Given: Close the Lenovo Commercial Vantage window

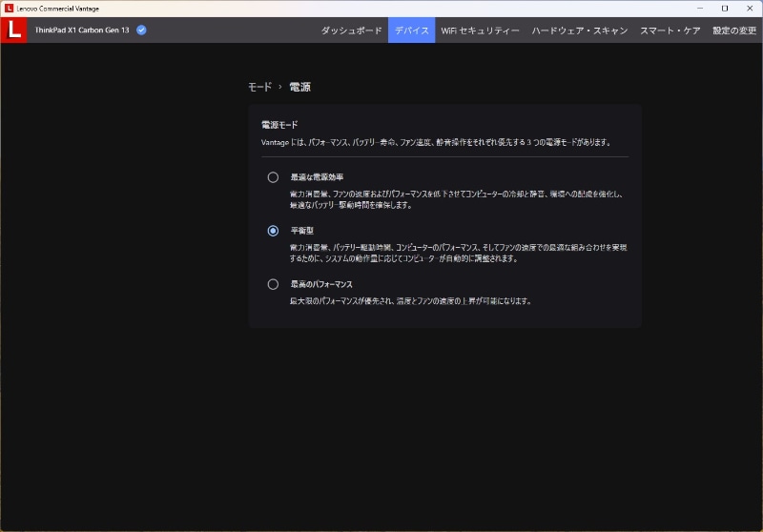Looking at the screenshot, I should click(750, 9).
